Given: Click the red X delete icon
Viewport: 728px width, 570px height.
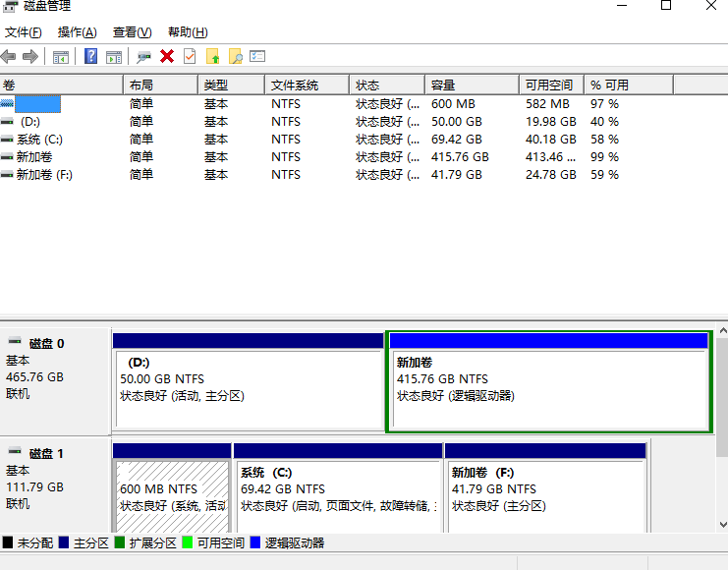Looking at the screenshot, I should [167, 56].
